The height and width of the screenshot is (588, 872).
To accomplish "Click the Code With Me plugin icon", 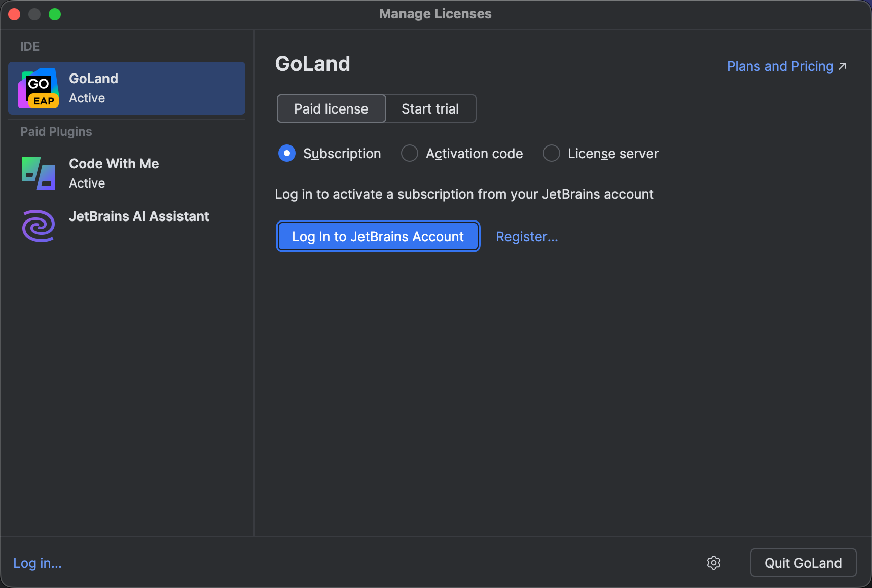I will (38, 173).
